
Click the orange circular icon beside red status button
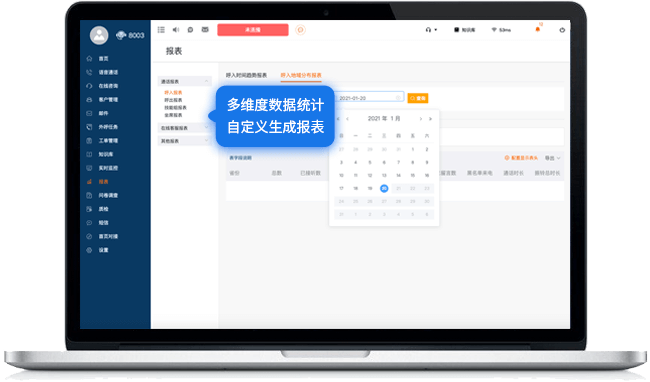(301, 30)
